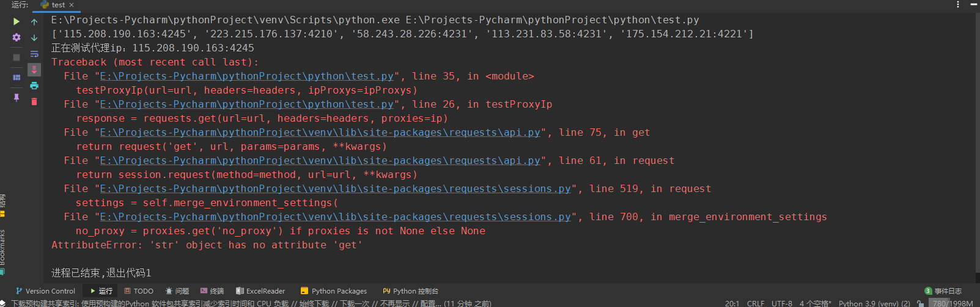Open the 问题 problems tab
This screenshot has width=980, height=307.
point(177,291)
